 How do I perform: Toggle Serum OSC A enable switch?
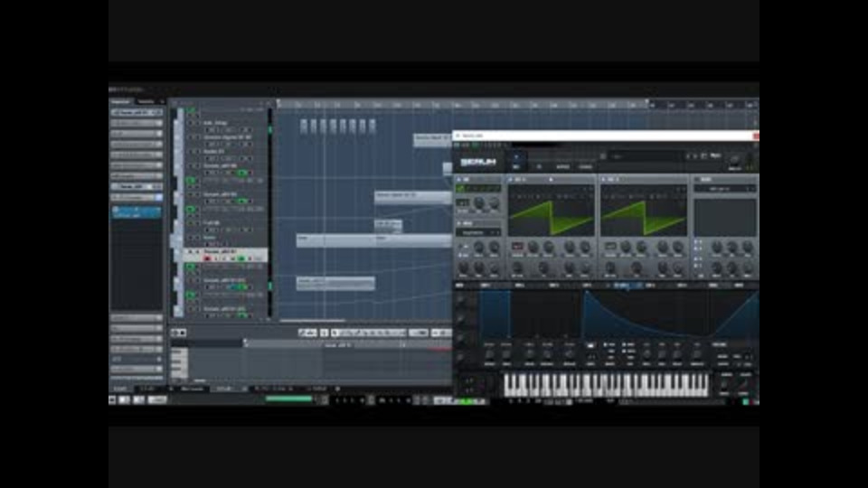pyautogui.click(x=510, y=180)
